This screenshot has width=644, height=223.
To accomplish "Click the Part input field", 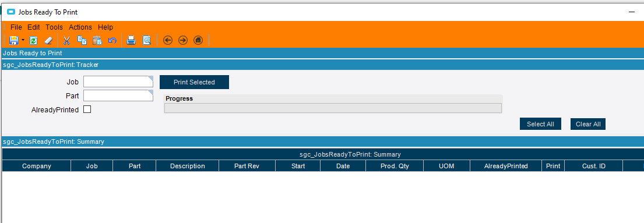I will tap(118, 95).
